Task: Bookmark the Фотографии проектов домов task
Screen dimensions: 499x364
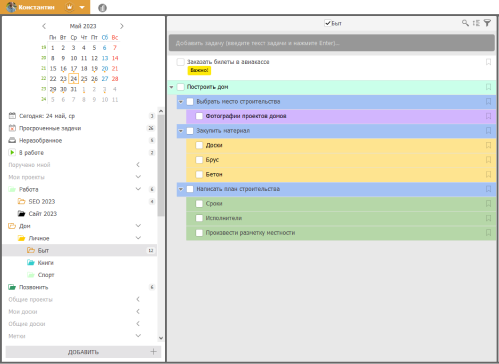Action: 488,116
